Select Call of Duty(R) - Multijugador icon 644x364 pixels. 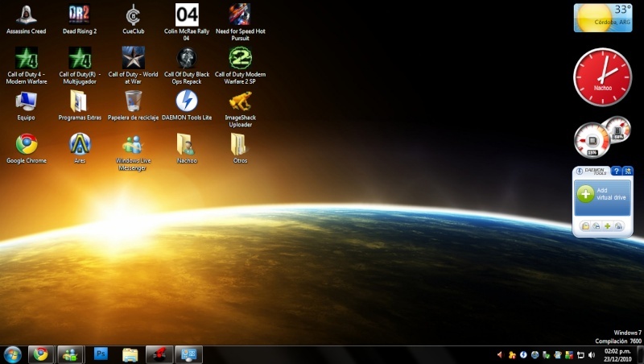click(80, 66)
